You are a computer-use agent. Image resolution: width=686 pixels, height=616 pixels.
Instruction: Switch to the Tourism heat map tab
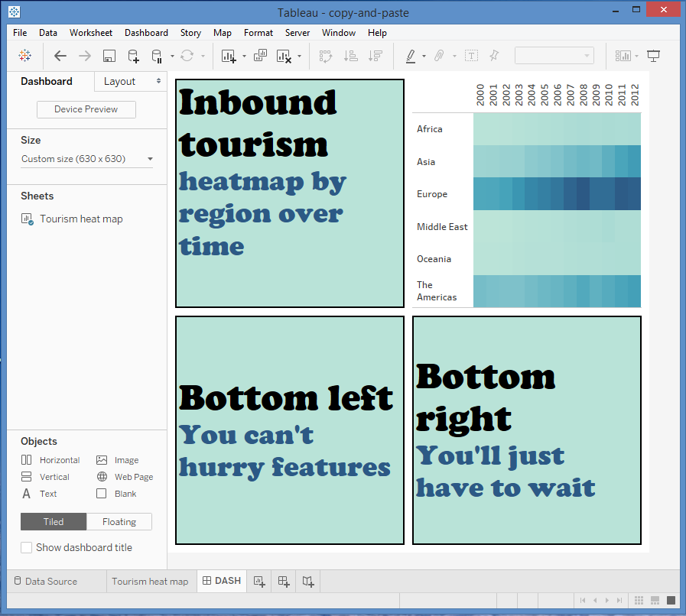[x=150, y=582]
